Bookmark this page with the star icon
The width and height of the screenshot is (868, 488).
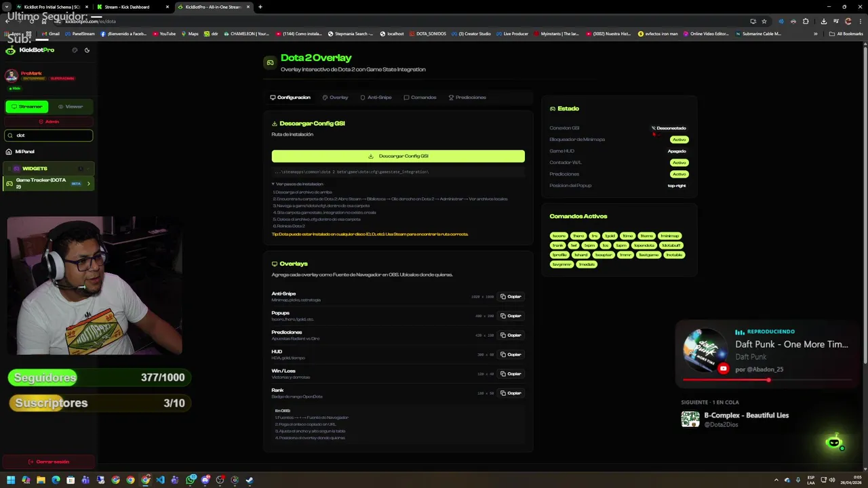tap(764, 21)
